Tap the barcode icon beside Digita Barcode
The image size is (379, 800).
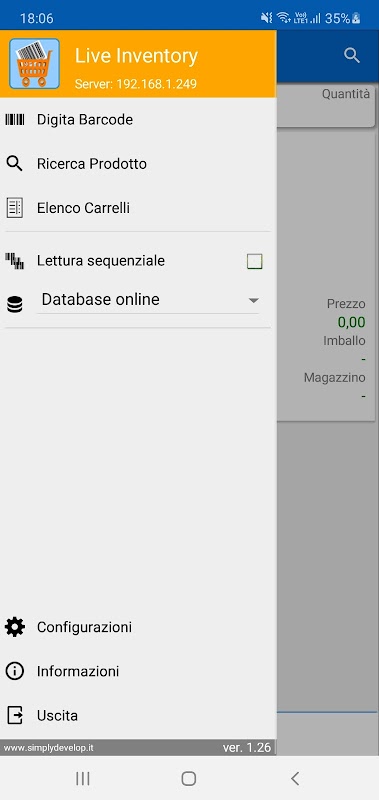[x=15, y=120]
